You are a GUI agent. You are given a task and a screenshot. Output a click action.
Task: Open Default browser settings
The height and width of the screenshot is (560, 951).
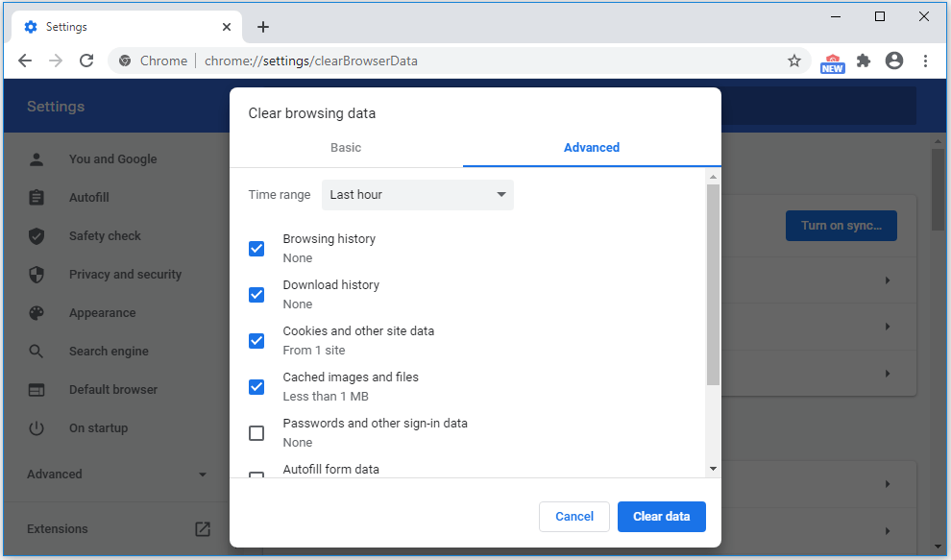tap(113, 390)
